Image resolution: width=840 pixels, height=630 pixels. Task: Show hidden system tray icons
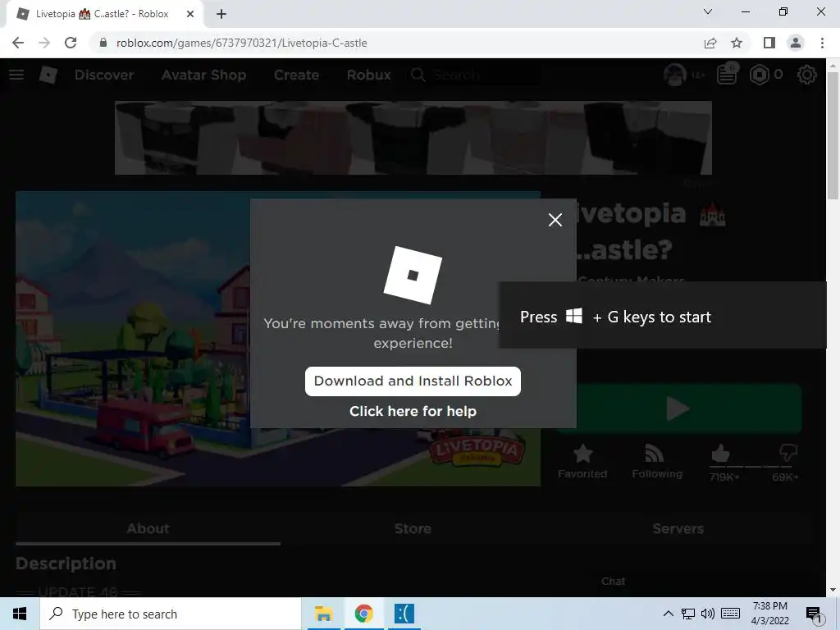point(668,614)
